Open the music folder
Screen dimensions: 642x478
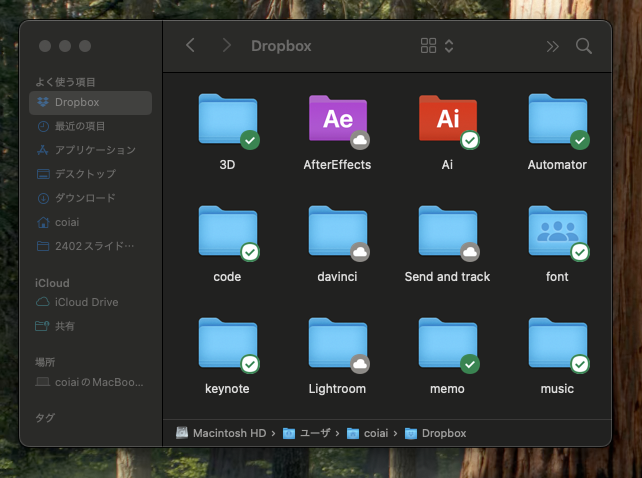pos(558,343)
